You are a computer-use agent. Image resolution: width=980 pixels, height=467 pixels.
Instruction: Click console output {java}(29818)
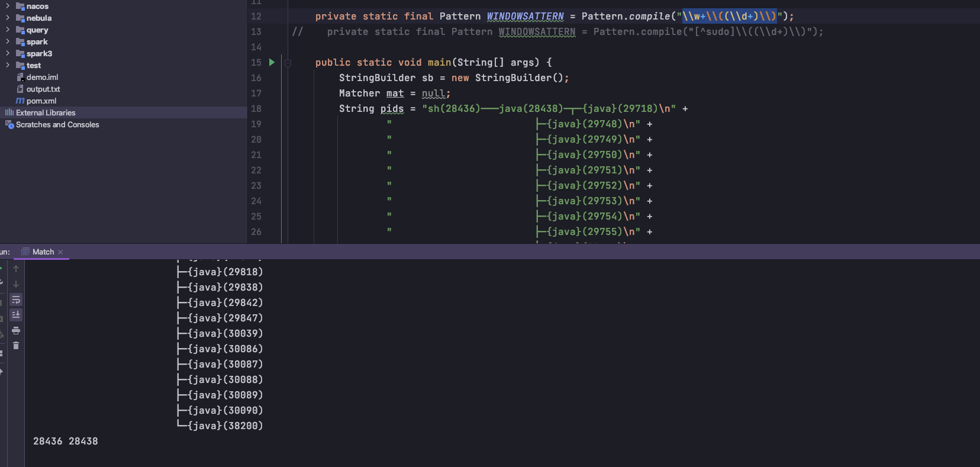pos(225,272)
